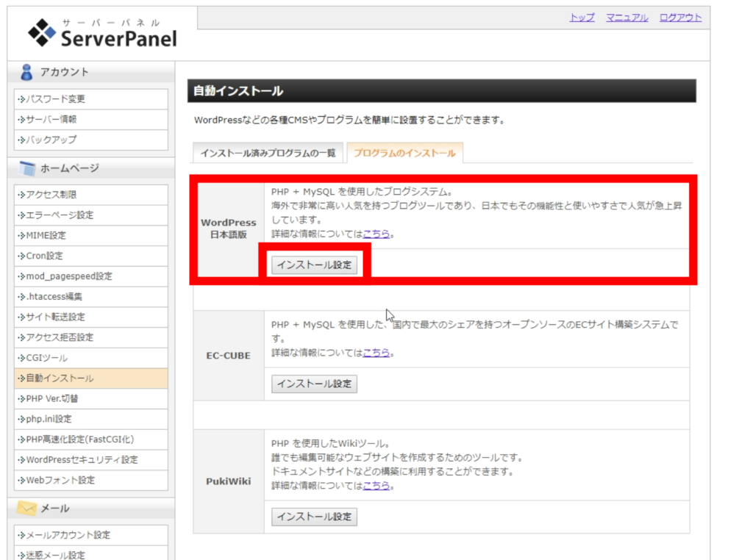Image resolution: width=753 pixels, height=560 pixels.
Task: Go to アクセス拒否設定
Action: [x=91, y=337]
